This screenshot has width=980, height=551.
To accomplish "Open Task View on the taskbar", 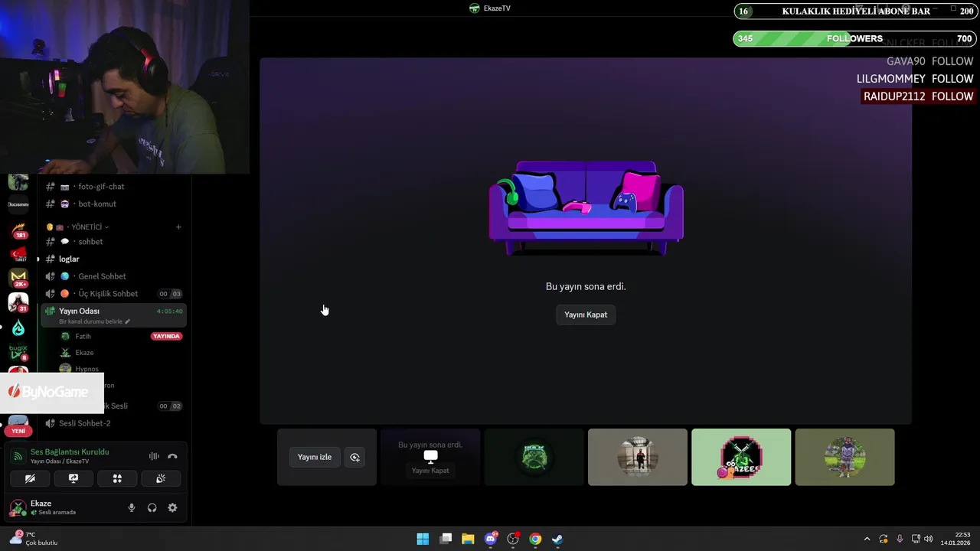I will pyautogui.click(x=446, y=539).
